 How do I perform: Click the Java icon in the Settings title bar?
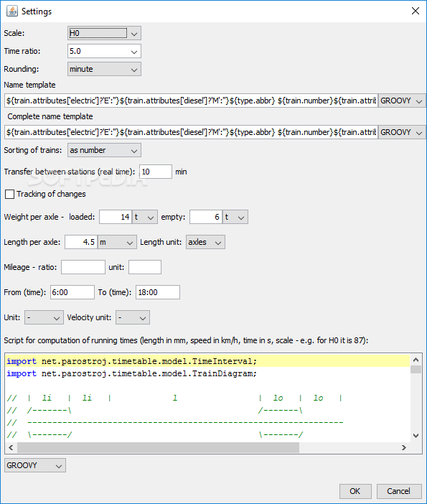(x=12, y=11)
